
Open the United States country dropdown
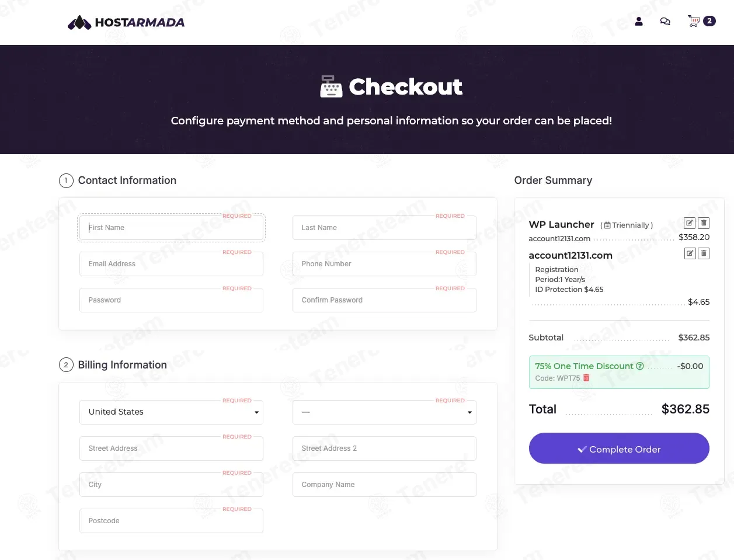click(171, 412)
